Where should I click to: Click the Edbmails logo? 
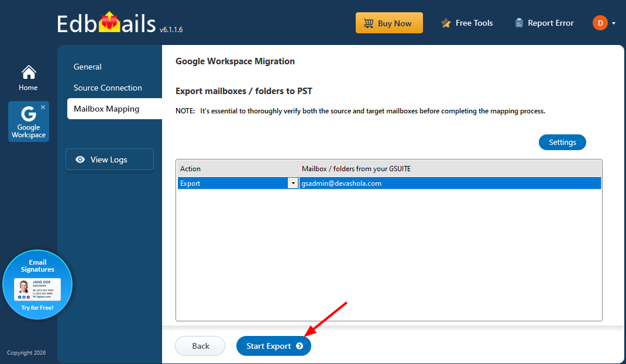click(106, 23)
